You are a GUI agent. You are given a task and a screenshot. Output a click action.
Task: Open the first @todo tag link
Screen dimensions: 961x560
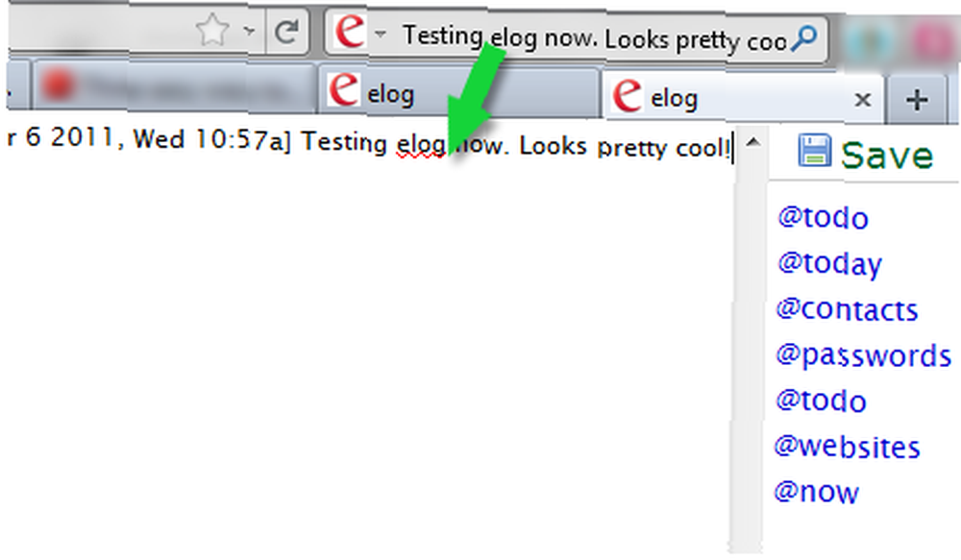824,218
